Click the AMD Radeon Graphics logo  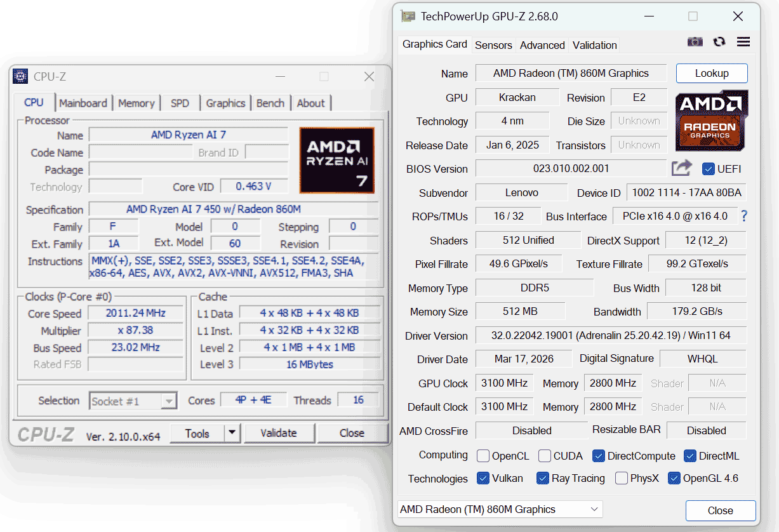coord(712,121)
